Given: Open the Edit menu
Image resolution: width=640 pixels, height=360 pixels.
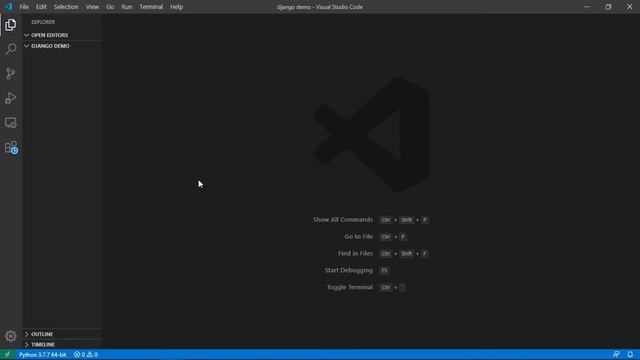Looking at the screenshot, I should [41, 7].
